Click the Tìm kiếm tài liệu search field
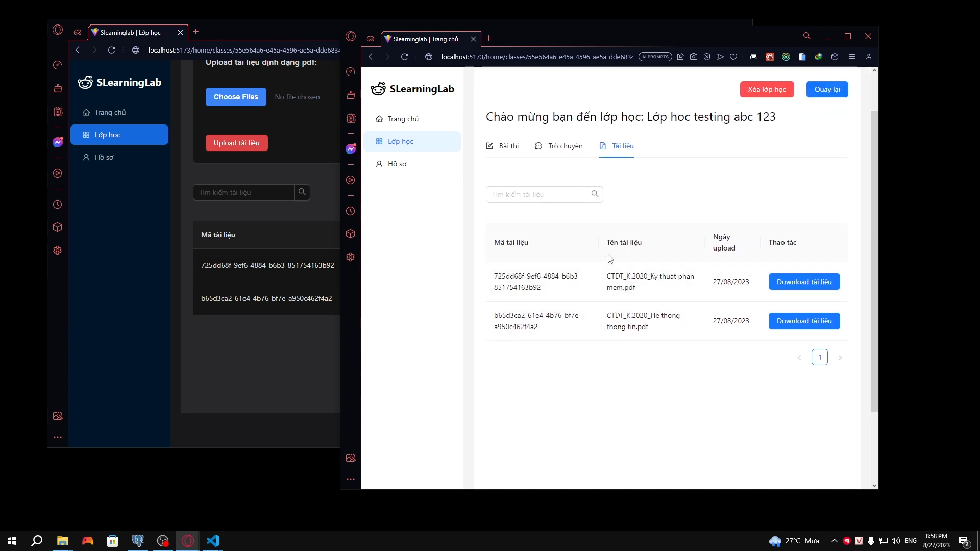This screenshot has width=980, height=551. click(x=536, y=194)
